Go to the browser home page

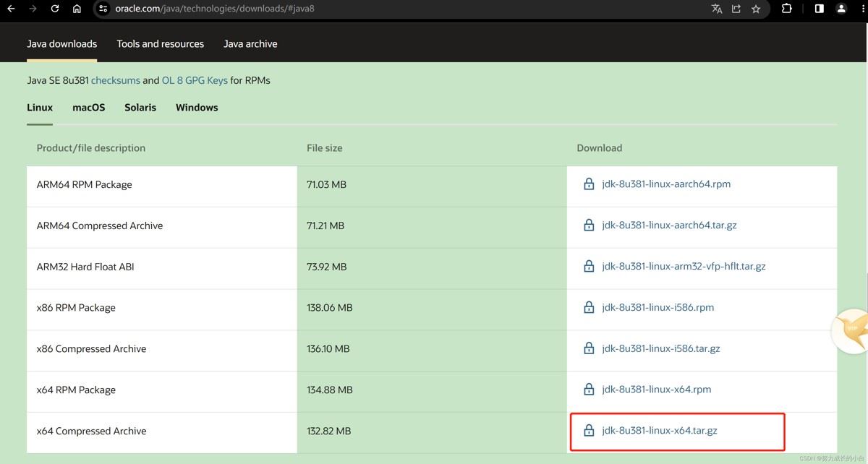(77, 9)
